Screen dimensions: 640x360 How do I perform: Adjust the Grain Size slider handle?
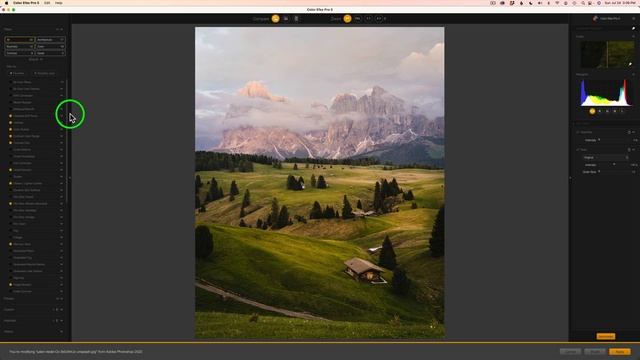click(x=599, y=171)
